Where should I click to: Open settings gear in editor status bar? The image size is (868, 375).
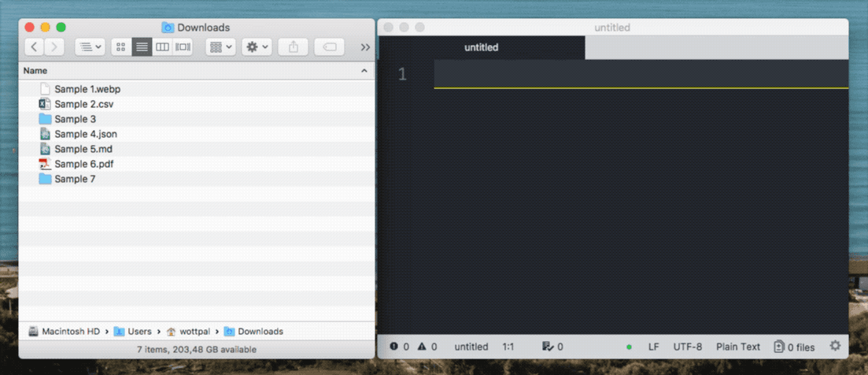click(x=835, y=346)
